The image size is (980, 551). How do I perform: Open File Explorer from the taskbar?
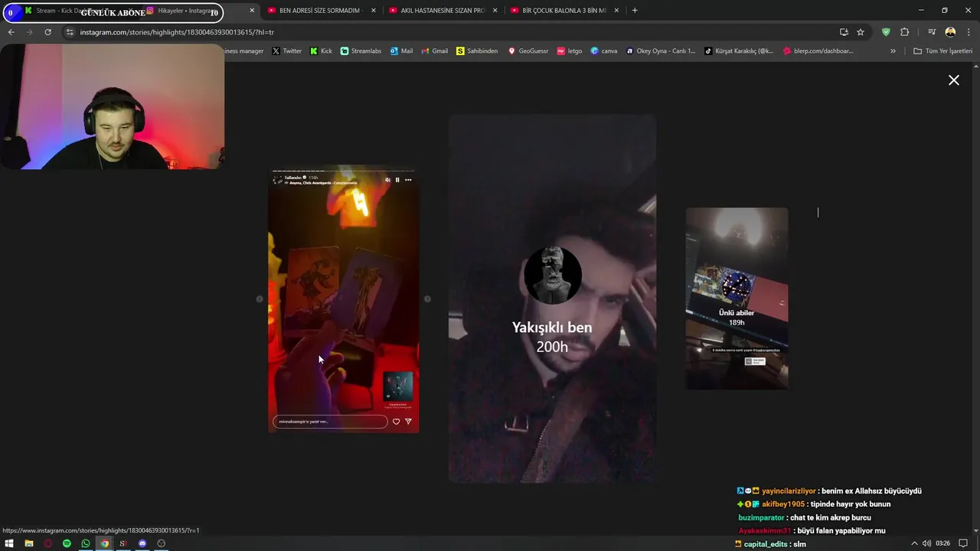[x=28, y=543]
